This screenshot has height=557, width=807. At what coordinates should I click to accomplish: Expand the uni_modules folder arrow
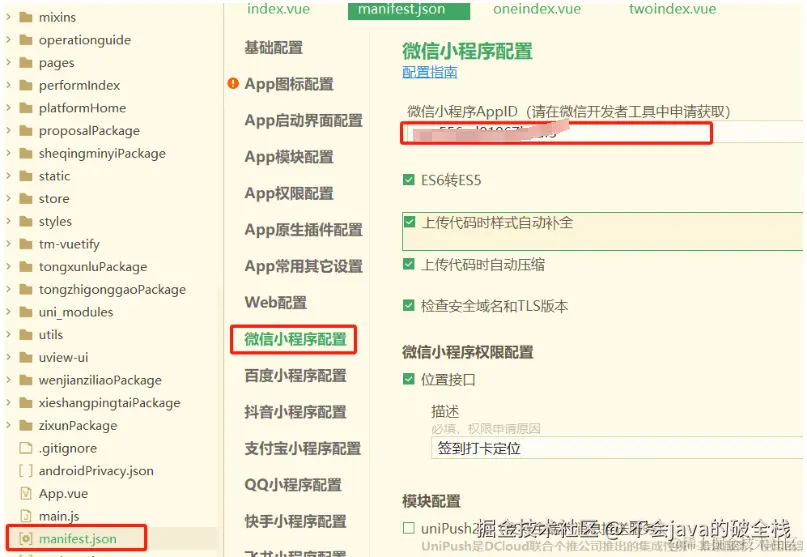tap(8, 312)
